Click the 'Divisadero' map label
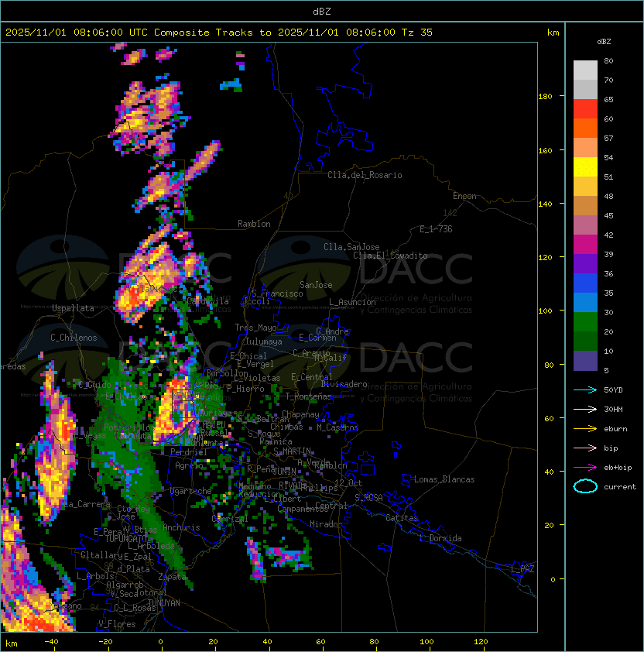644x652 pixels. [344, 384]
